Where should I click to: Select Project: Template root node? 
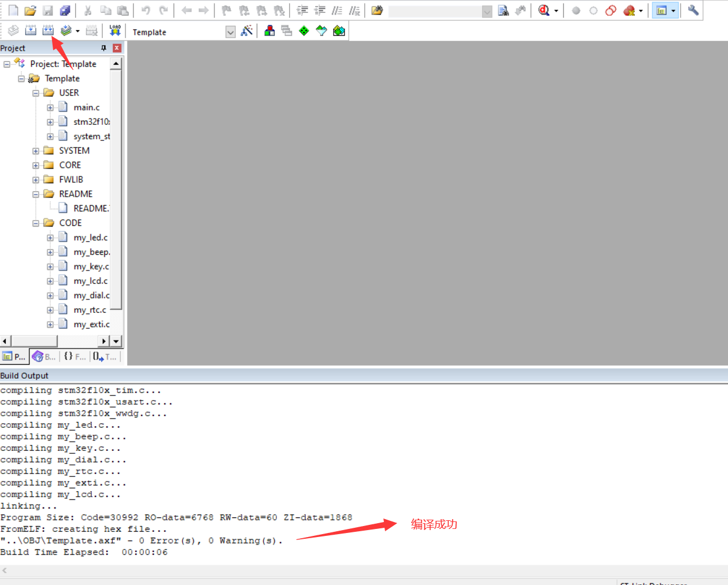63,64
